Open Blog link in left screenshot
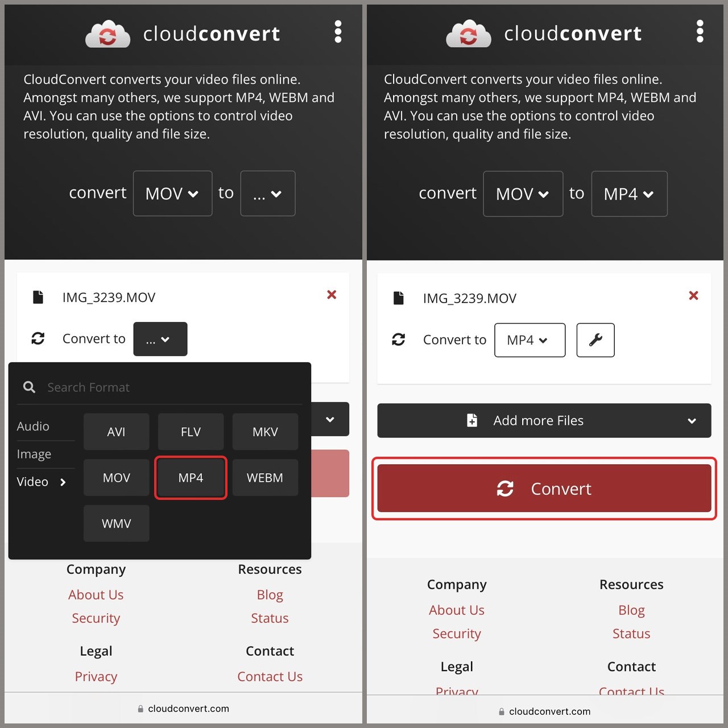728x728 pixels. pyautogui.click(x=270, y=595)
